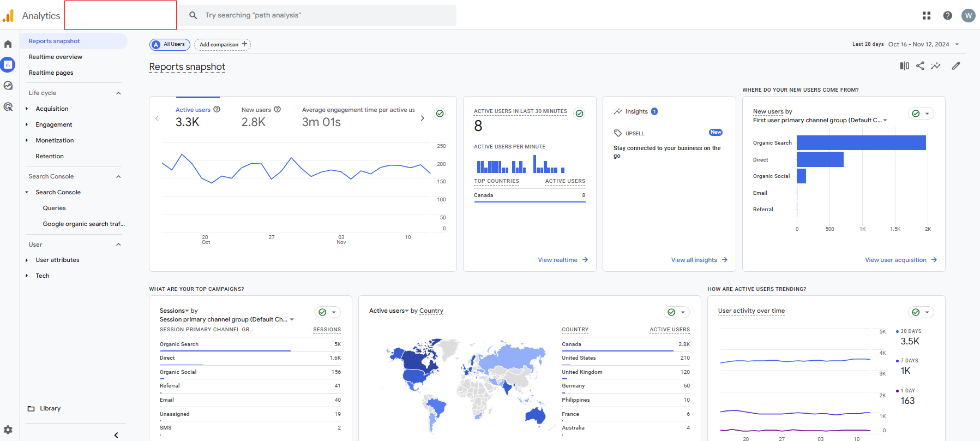Open Active users by Country metric dropdown
Viewport: 980px width, 441px height.
coord(389,311)
